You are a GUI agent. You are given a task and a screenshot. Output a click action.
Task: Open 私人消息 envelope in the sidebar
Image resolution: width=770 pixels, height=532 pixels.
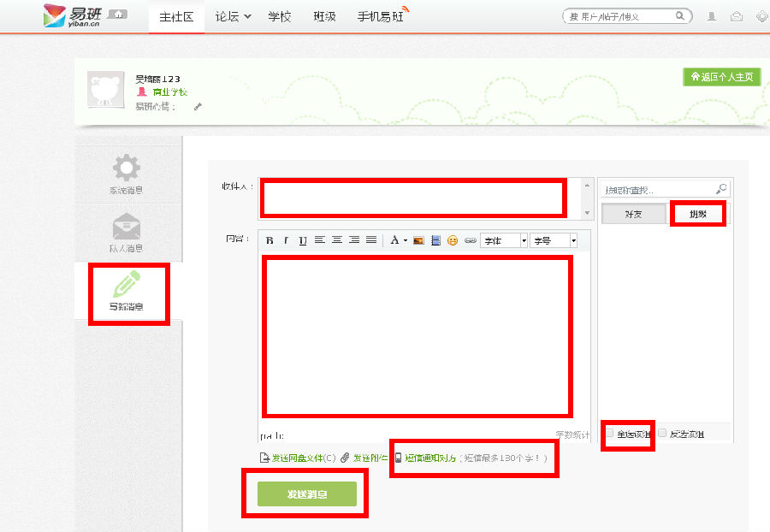coord(127,228)
